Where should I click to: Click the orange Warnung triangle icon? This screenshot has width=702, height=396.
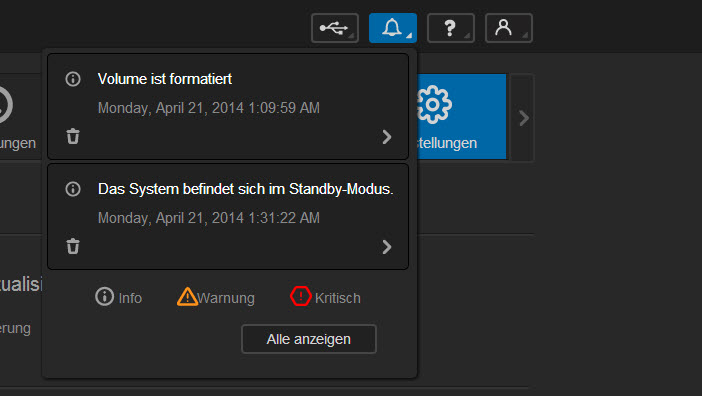[x=187, y=297]
